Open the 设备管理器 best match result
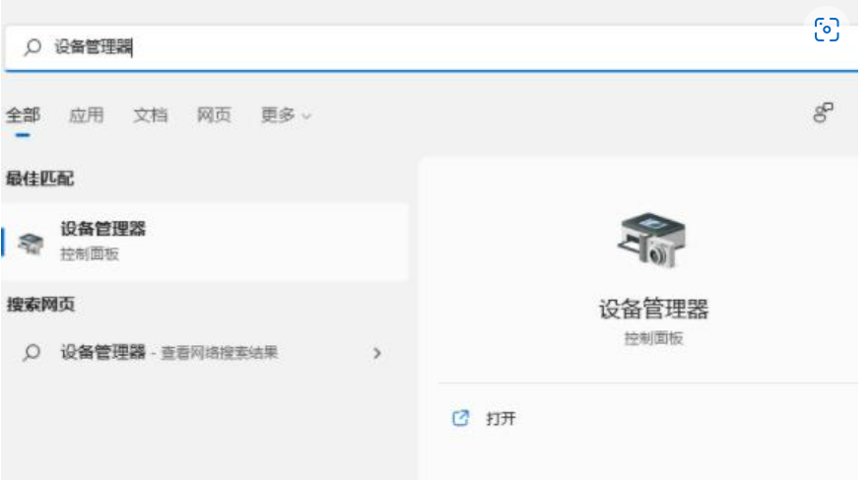The width and height of the screenshot is (868, 488). pos(205,243)
